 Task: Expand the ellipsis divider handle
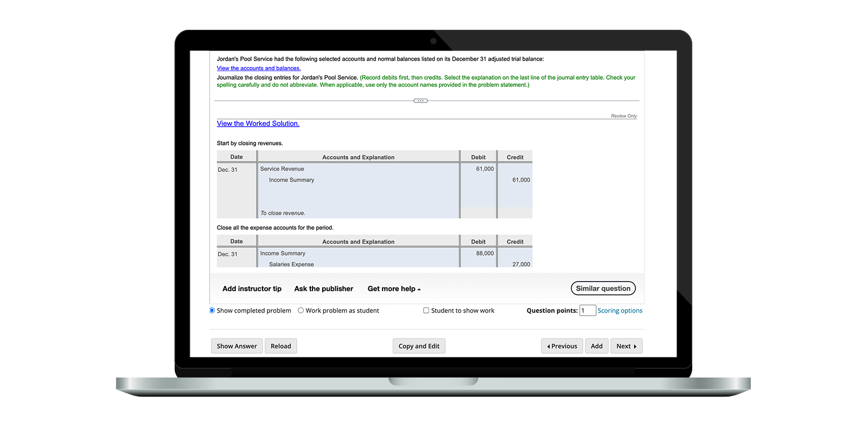[x=420, y=101]
